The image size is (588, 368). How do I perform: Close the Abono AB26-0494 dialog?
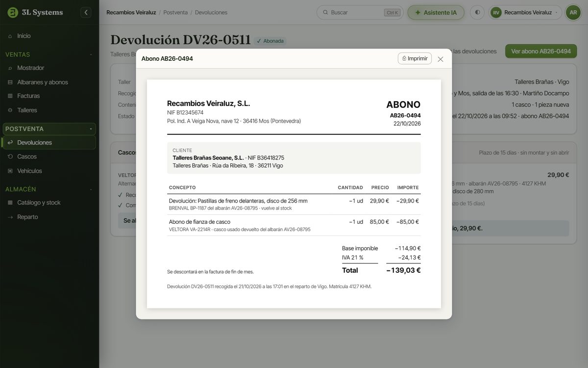[441, 59]
